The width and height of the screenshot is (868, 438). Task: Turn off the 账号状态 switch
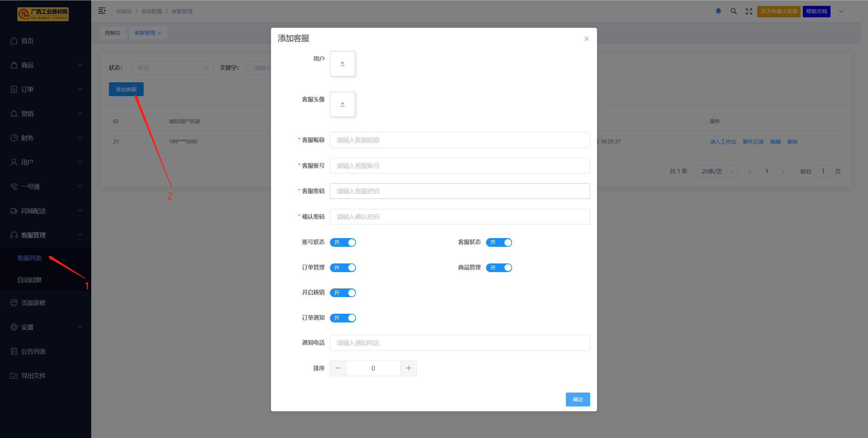point(343,243)
